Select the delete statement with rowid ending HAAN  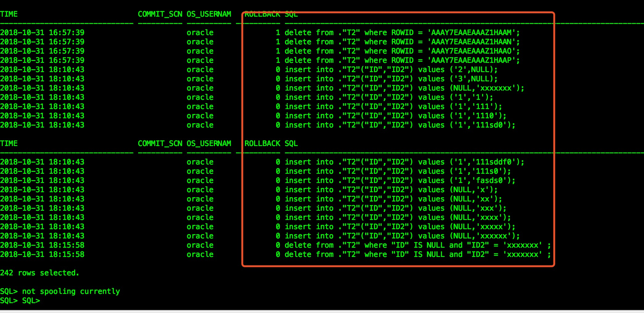coord(402,42)
